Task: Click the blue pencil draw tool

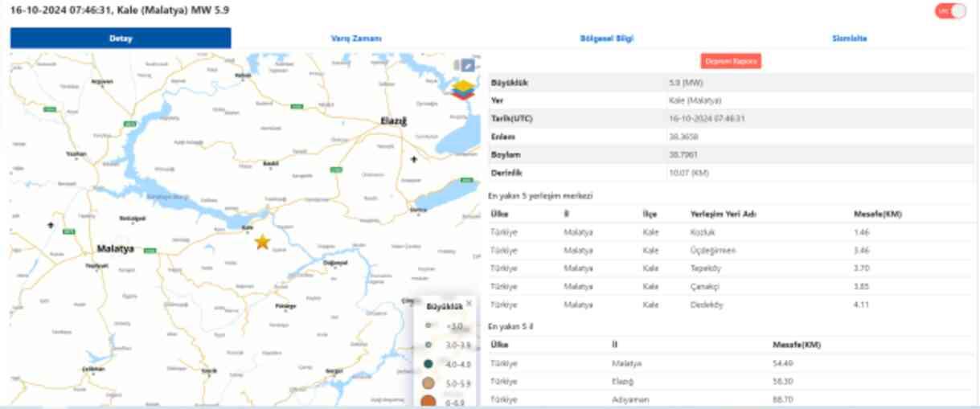Action: point(468,65)
